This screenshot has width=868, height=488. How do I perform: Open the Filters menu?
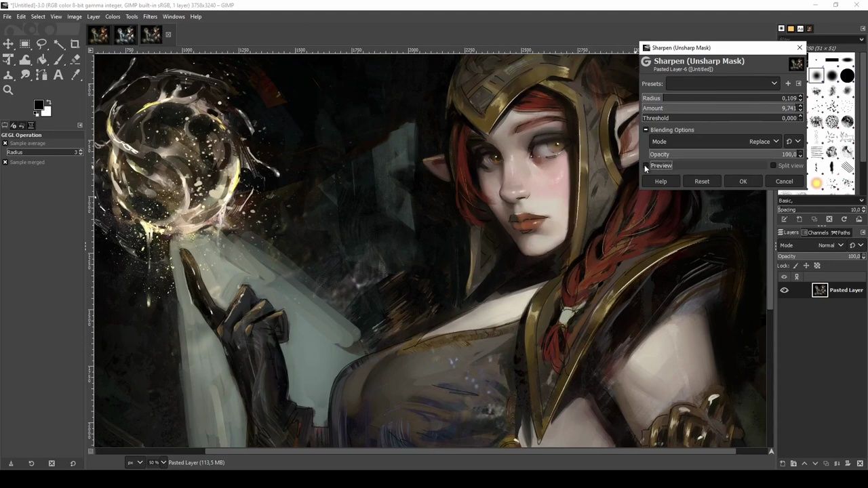[150, 16]
